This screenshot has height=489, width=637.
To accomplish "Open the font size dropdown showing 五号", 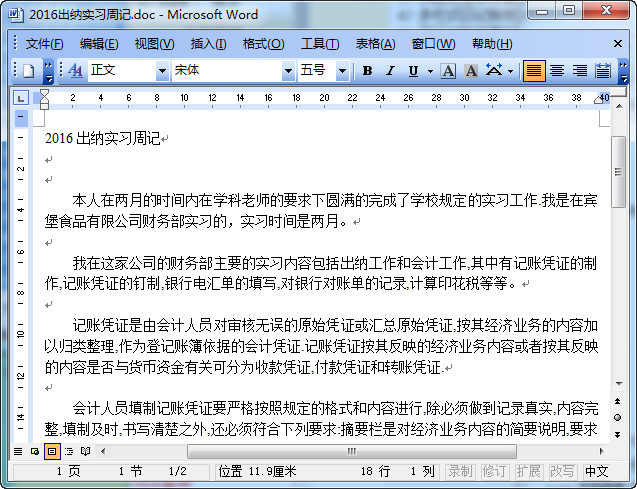I will [342, 71].
